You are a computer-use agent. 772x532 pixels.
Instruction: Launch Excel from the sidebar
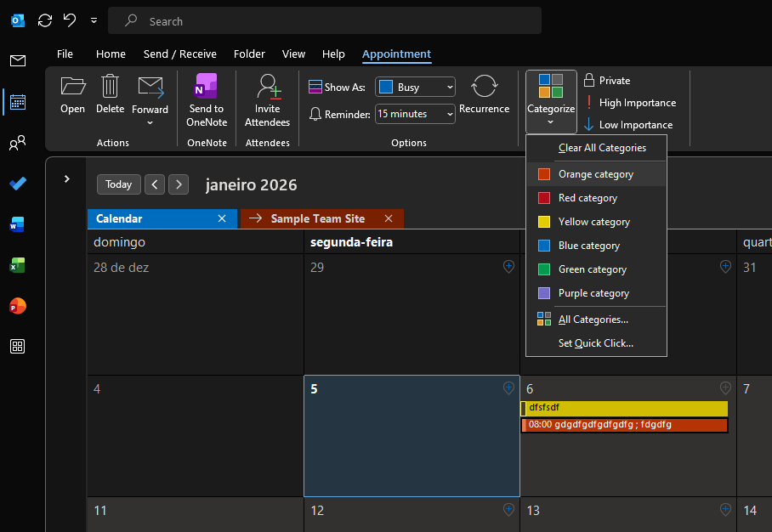pos(17,265)
